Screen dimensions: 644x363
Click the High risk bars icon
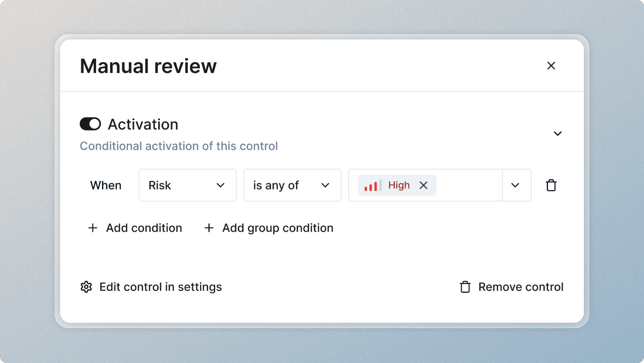coord(373,185)
